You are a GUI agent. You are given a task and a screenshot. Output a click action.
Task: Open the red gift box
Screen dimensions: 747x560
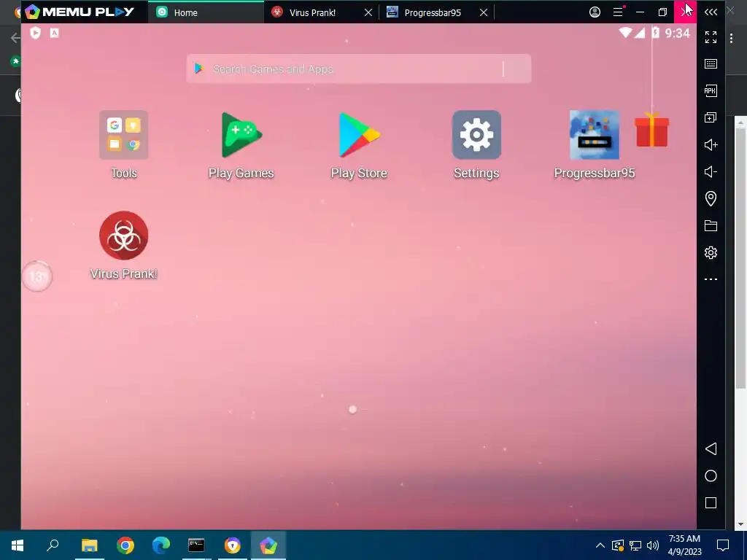click(651, 130)
